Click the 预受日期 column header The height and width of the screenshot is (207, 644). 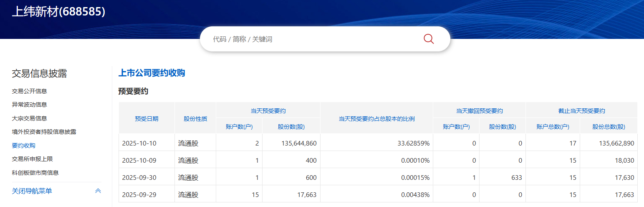(146, 118)
